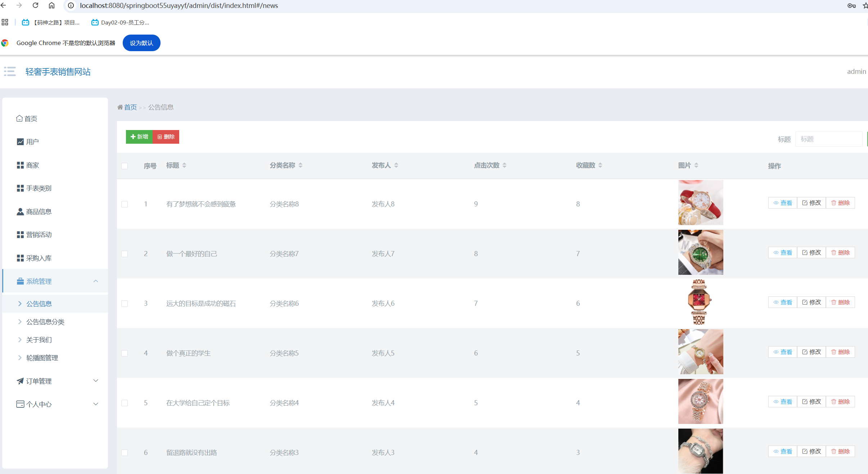The width and height of the screenshot is (868, 474).
Task: Open 轮播图管理 submenu item
Action: tap(42, 358)
